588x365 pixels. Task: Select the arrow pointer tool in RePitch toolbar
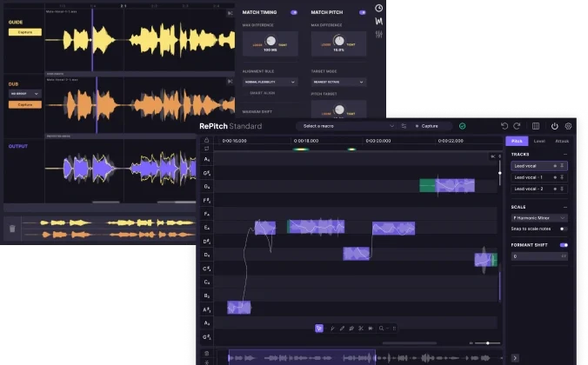pos(319,328)
